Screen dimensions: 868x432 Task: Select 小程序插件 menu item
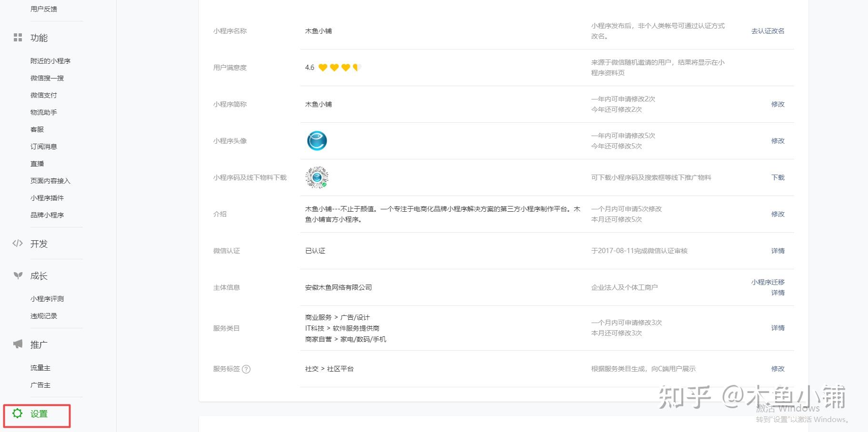coord(47,198)
